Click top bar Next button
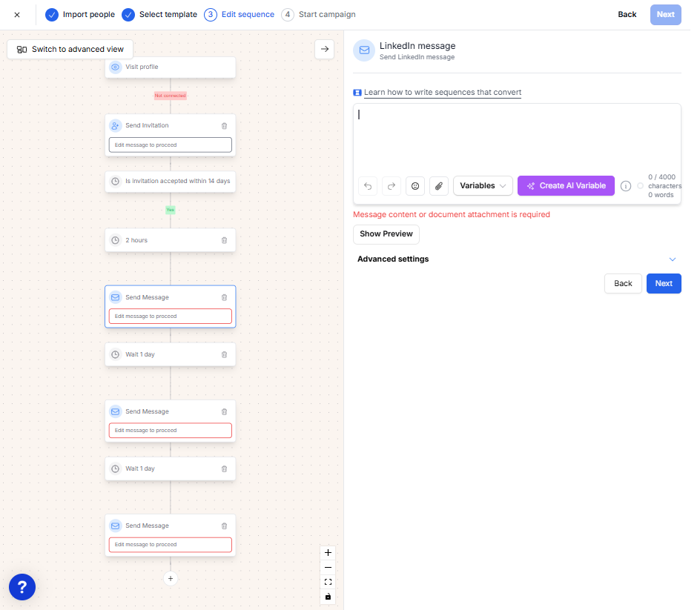 665,15
